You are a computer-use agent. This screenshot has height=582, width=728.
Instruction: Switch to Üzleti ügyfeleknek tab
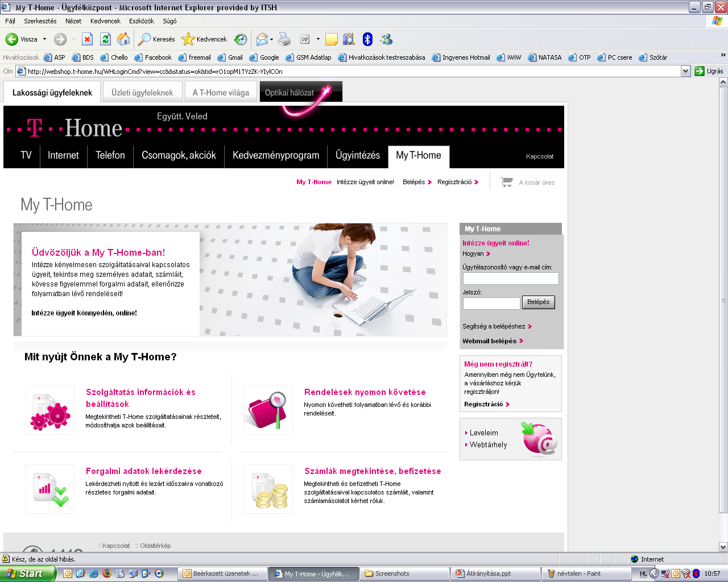click(142, 92)
